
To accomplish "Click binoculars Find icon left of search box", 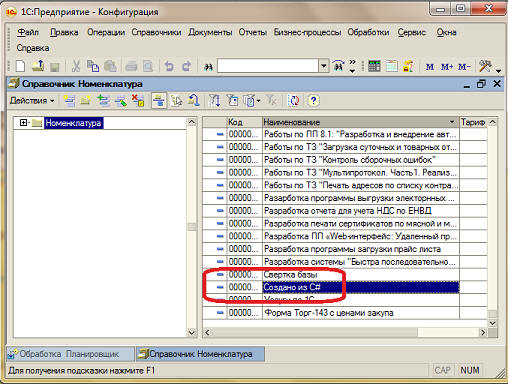I will [209, 67].
